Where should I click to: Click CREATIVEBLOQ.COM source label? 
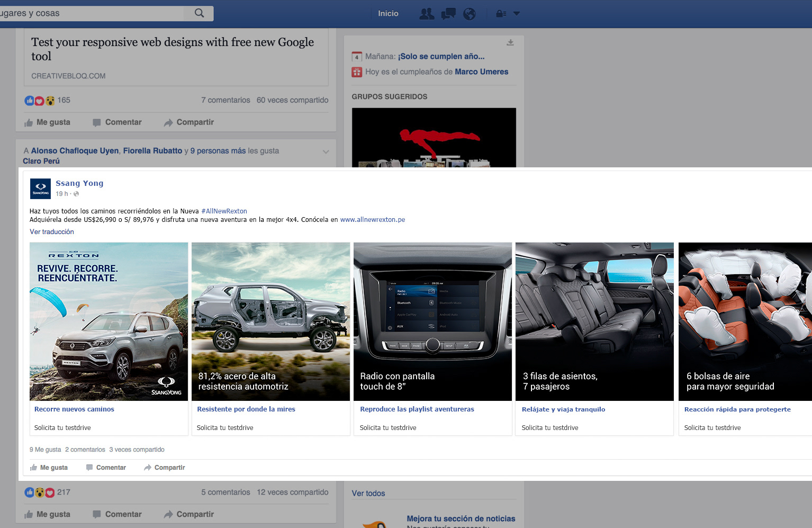pos(68,76)
